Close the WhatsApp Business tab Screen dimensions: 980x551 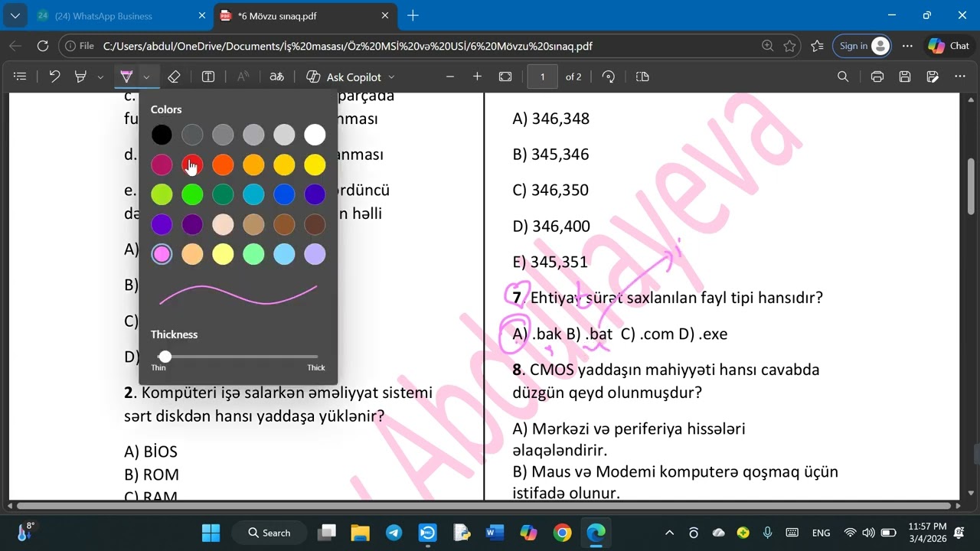click(202, 16)
